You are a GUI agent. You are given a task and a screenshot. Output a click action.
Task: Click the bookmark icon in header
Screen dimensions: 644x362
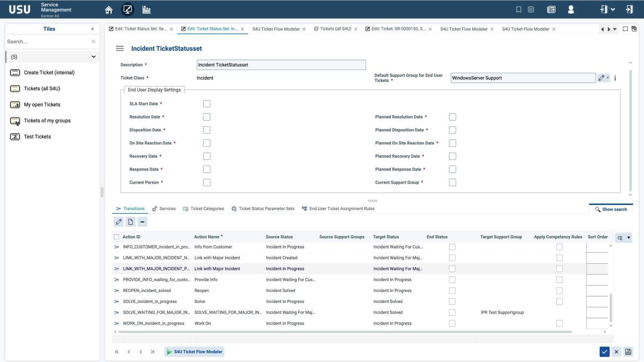pos(519,9)
